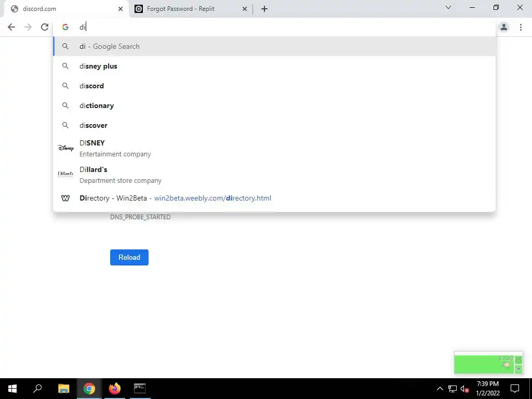This screenshot has width=532, height=399.
Task: Launch Firefox from the taskbar
Action: 115,389
